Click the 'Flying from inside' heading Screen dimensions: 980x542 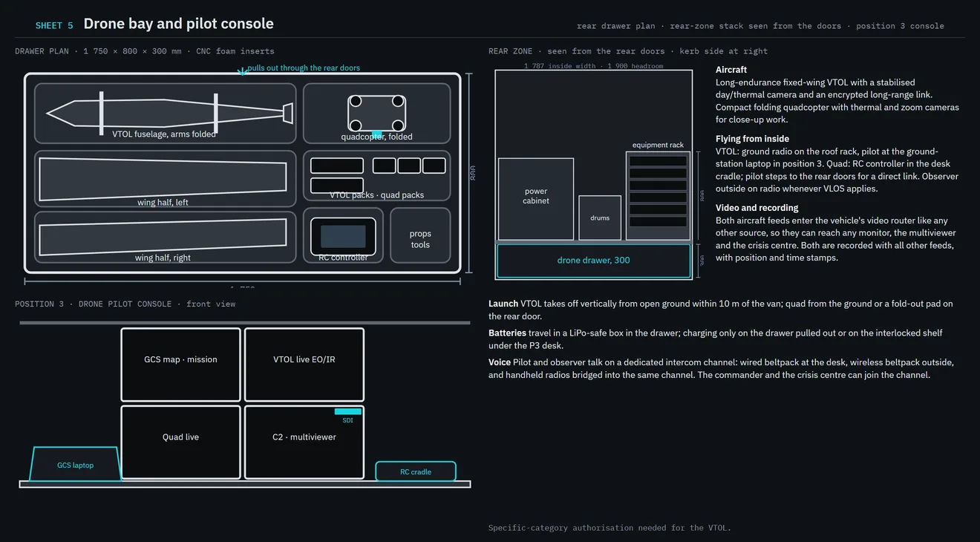coord(752,139)
